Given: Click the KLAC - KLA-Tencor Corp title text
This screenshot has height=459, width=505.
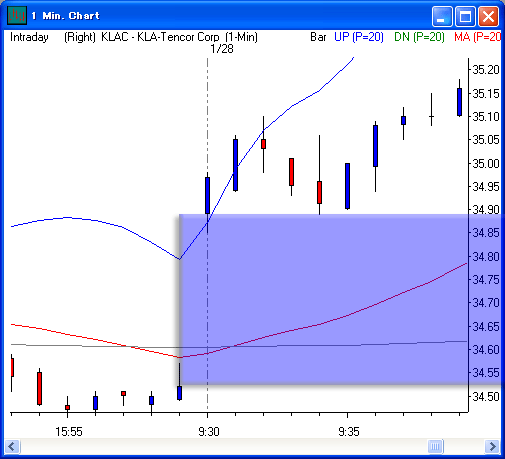Looking at the screenshot, I should pos(160,37).
